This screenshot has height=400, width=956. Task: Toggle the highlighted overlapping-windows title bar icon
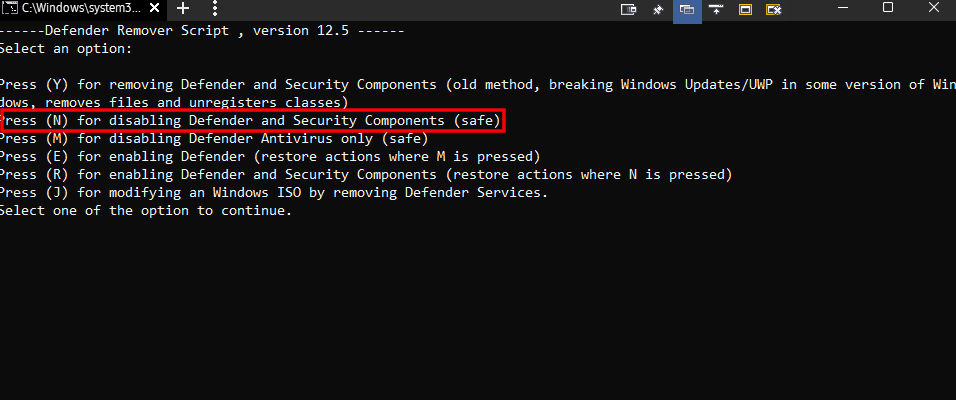click(687, 9)
